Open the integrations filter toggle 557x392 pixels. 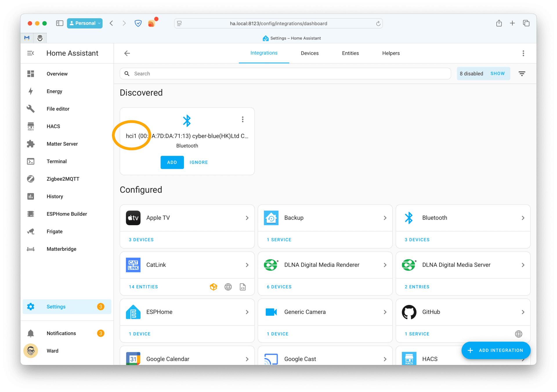point(522,73)
